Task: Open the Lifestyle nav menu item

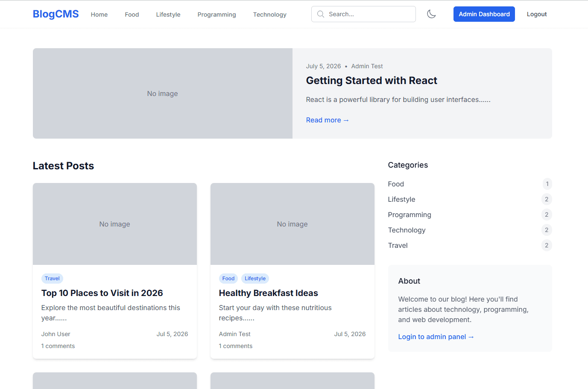Action: [x=168, y=15]
